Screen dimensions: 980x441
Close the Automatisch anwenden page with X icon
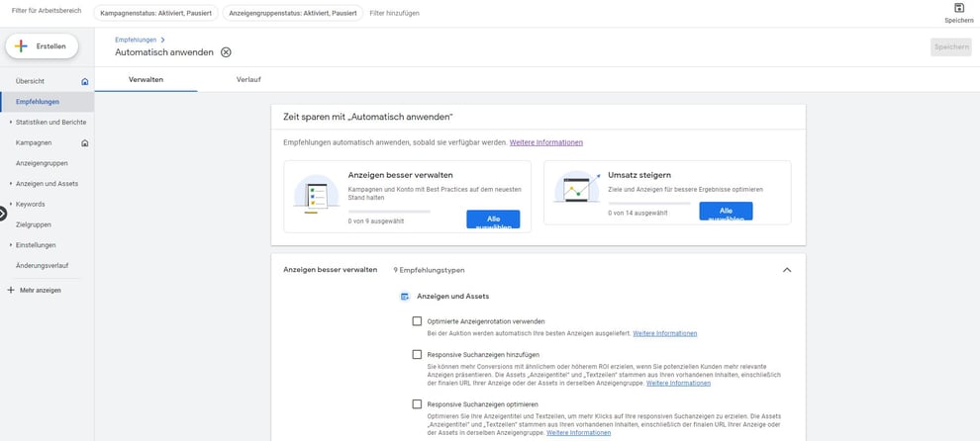[226, 52]
